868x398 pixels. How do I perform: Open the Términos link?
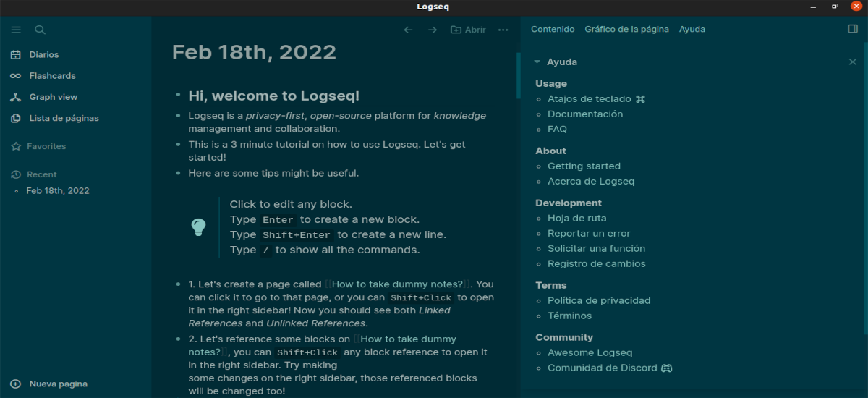pyautogui.click(x=569, y=316)
